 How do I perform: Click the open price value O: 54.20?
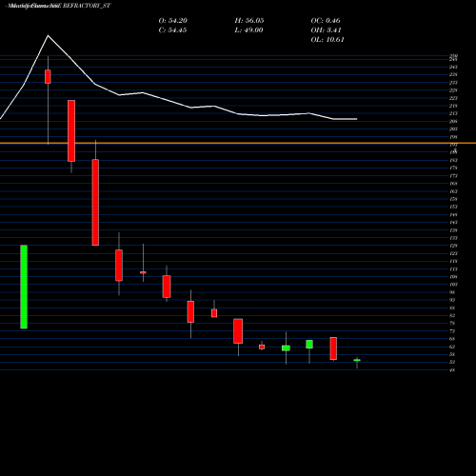pos(173,21)
